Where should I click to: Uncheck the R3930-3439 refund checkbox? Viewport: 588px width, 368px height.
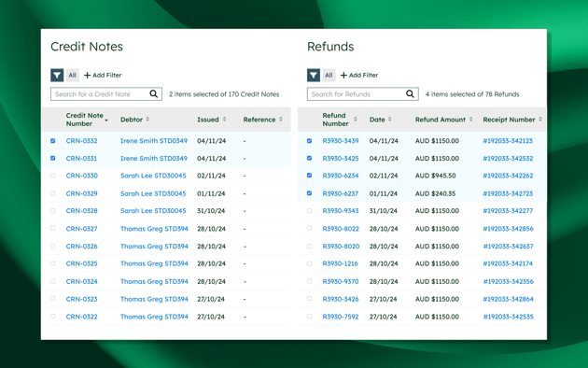309,141
